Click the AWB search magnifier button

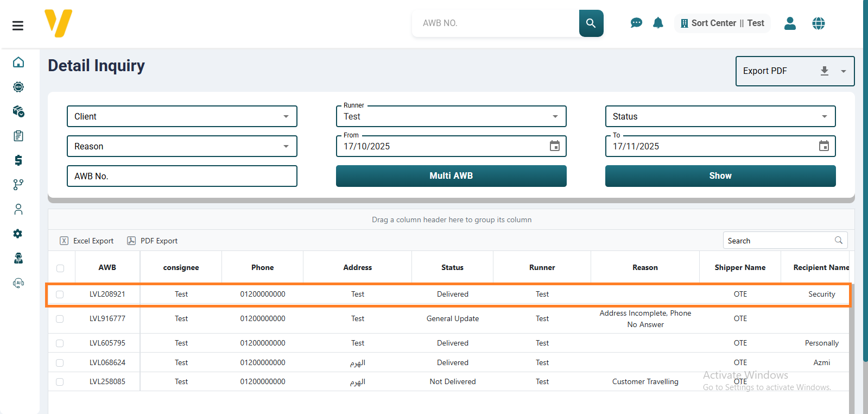coord(591,23)
